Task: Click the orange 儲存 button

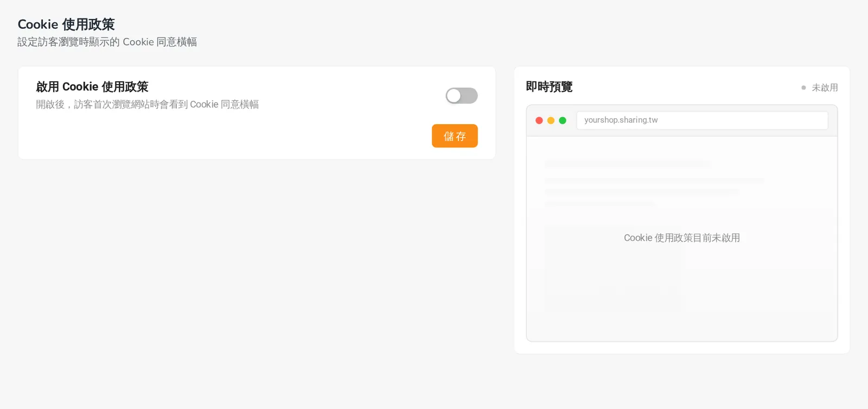Action: pyautogui.click(x=455, y=136)
